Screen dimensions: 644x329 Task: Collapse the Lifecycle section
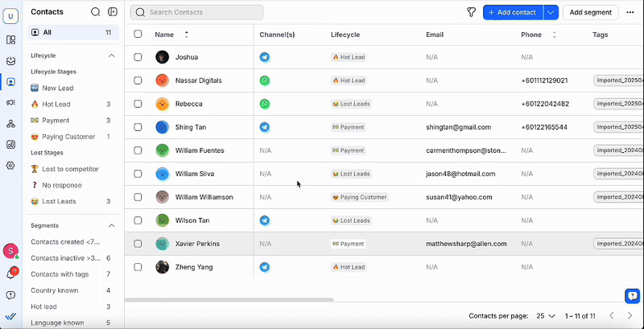coord(111,56)
